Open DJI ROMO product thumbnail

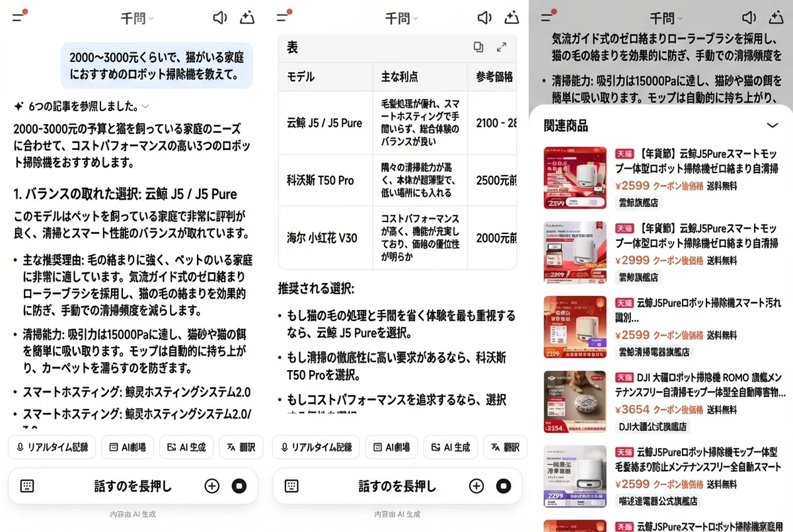(x=575, y=402)
